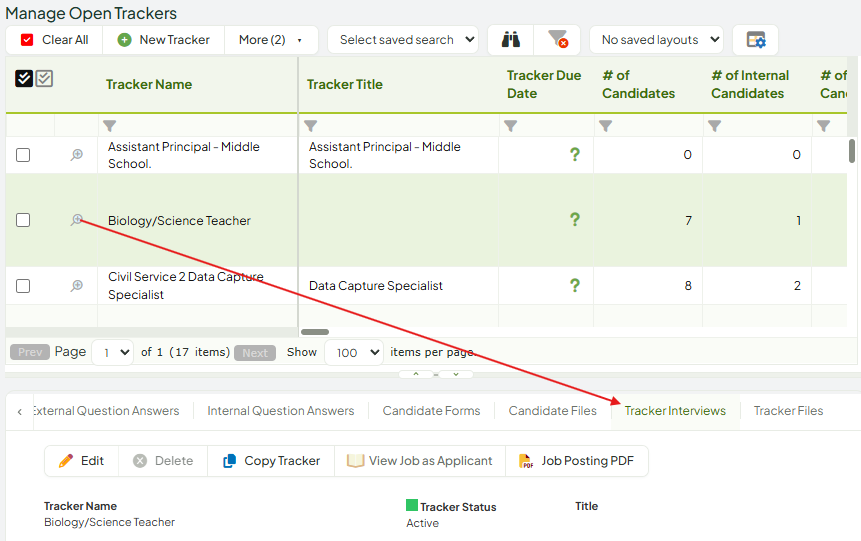Viewport: 861px width, 541px height.
Task: Tick checkbox for Biology/Science Teacher row
Action: (23, 220)
